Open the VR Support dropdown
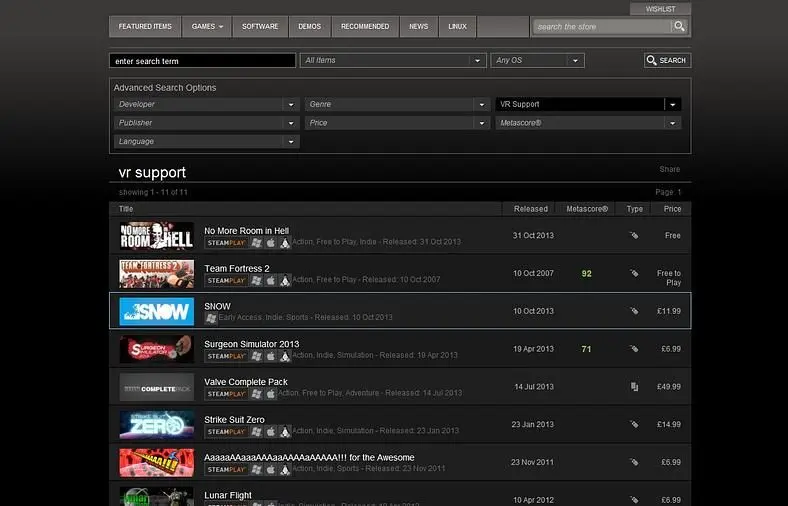788x506 pixels. click(588, 104)
